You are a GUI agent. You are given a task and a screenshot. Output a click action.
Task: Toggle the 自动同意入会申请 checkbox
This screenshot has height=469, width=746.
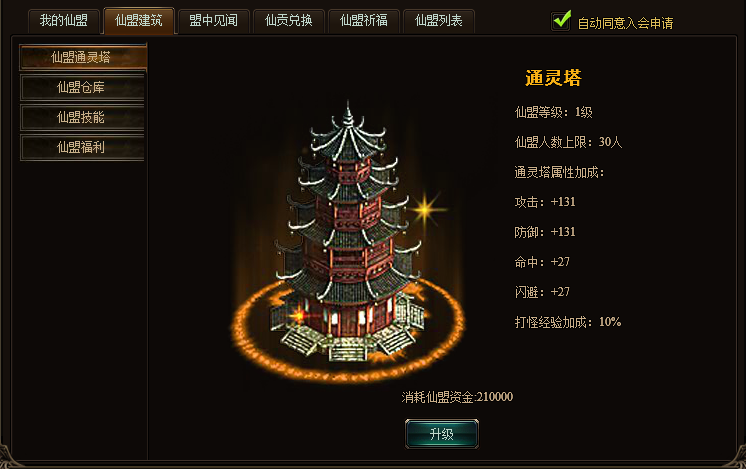561,21
